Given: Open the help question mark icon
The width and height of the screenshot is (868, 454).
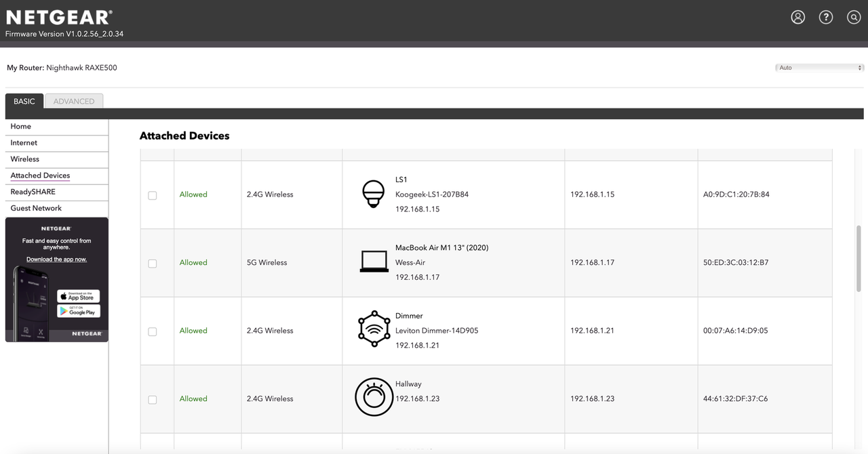Looking at the screenshot, I should 826,18.
